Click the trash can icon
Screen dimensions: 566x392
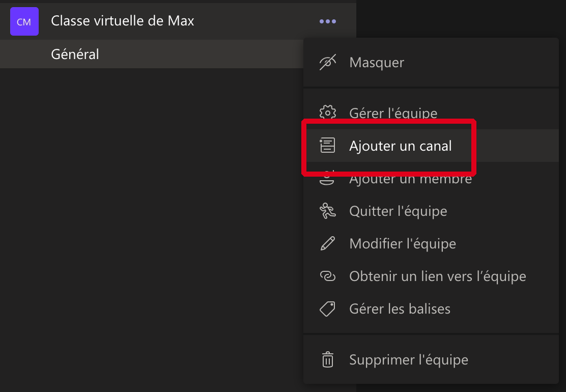click(x=327, y=359)
